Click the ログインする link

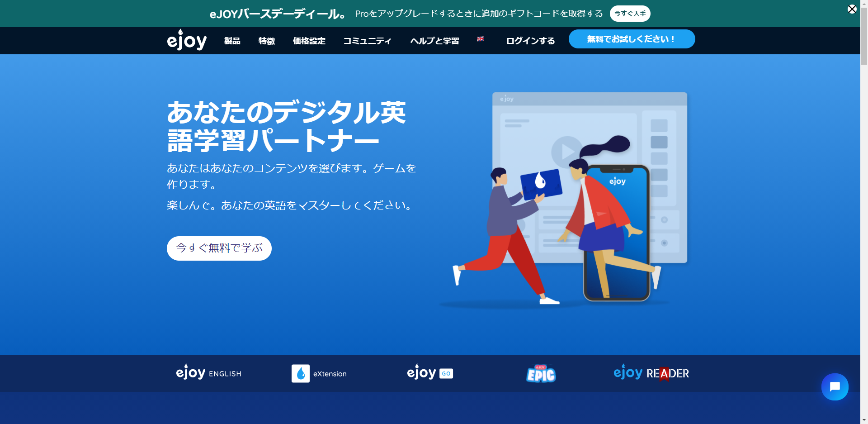pyautogui.click(x=530, y=40)
